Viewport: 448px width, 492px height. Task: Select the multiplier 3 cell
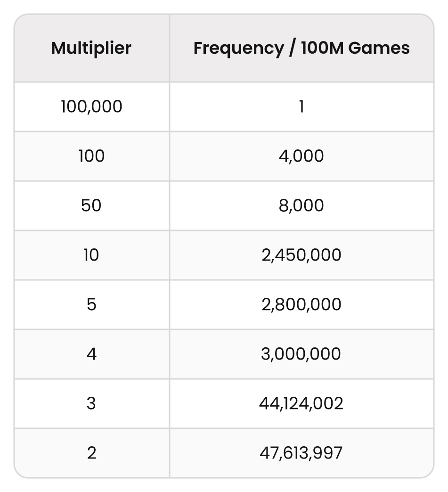coord(91,403)
